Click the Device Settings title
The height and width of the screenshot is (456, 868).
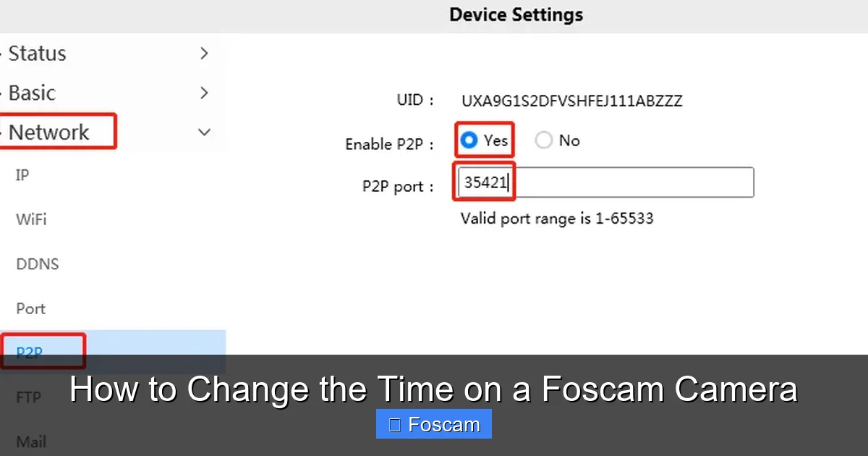516,14
